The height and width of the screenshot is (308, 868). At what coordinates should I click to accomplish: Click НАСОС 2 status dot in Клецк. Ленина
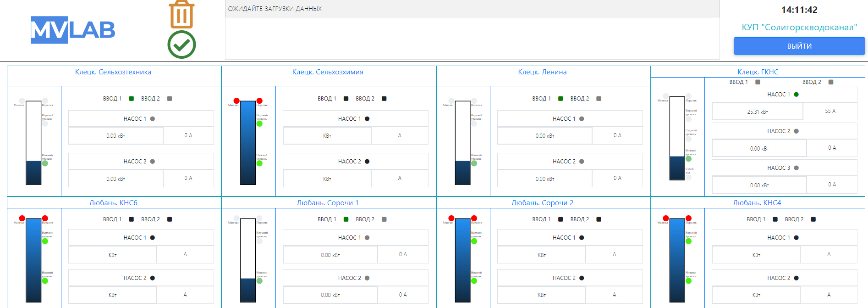(582, 162)
